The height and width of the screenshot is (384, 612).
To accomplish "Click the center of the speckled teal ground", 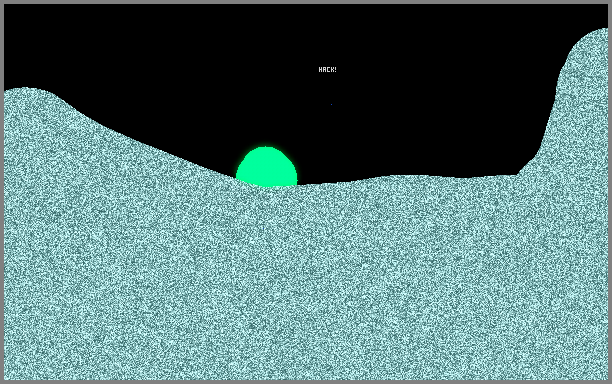I will click(306, 281).
